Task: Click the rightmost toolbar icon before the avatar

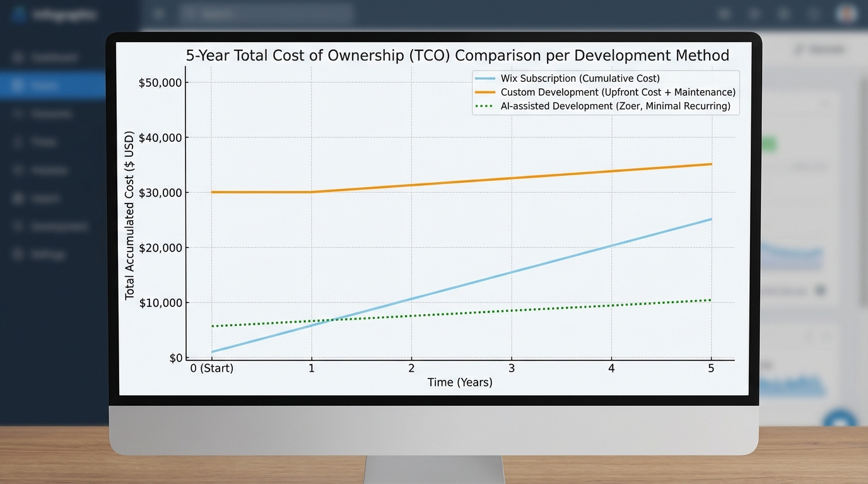Action: point(813,13)
